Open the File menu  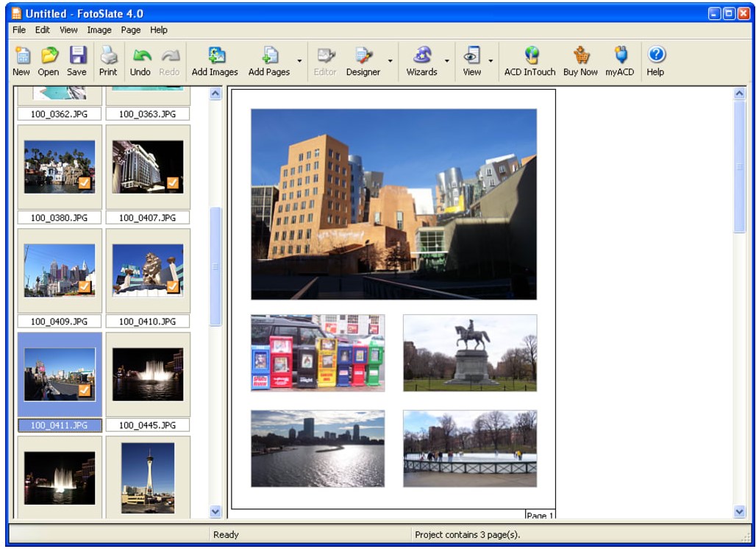(19, 30)
